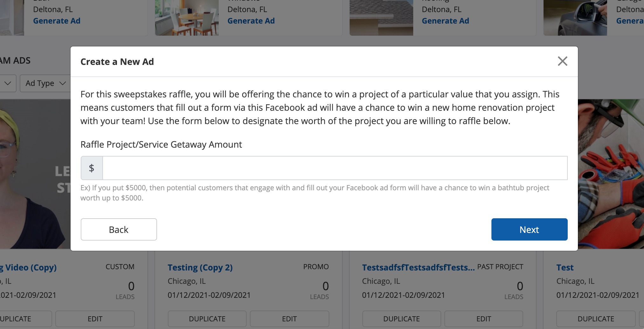Edit the Testing (Copy 2) ad

click(289, 319)
